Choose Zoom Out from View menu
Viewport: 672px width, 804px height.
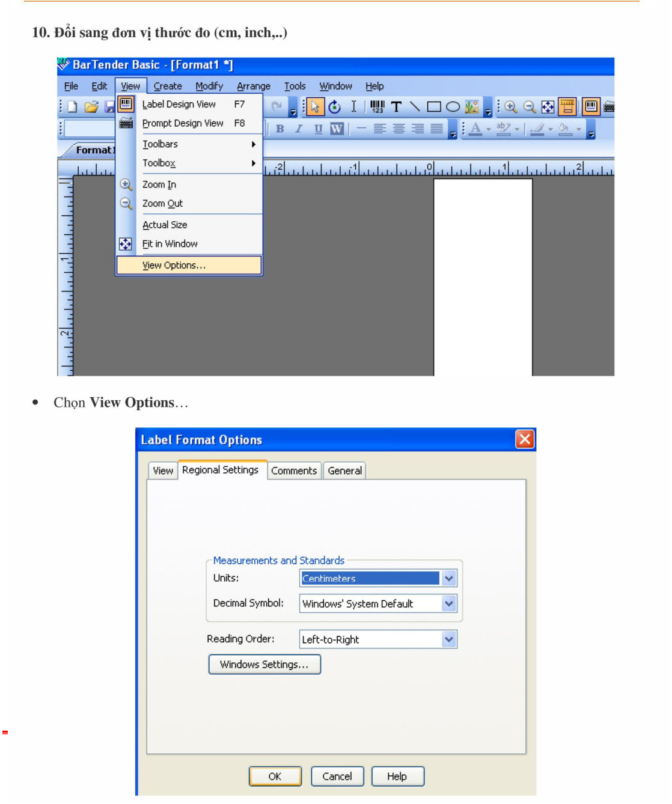pos(190,204)
